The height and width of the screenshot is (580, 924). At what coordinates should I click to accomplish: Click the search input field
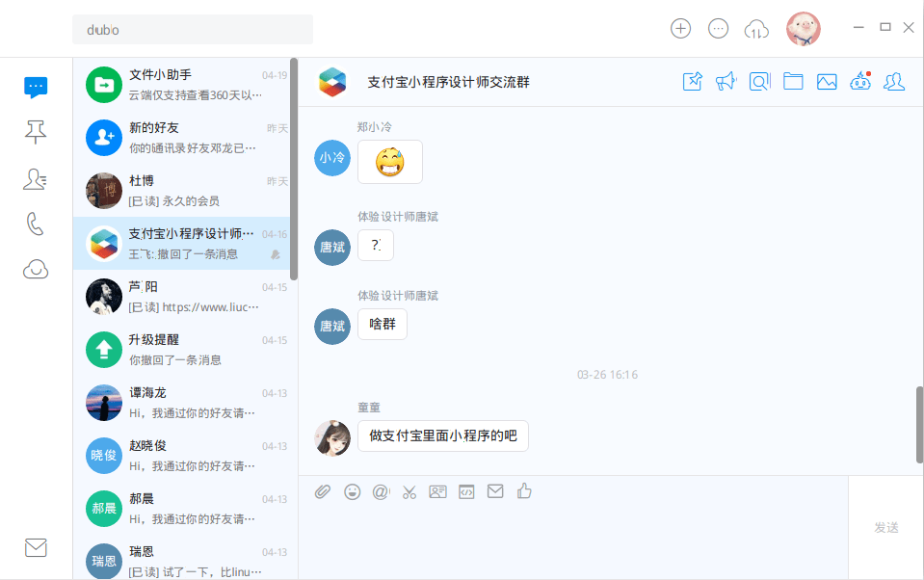pyautogui.click(x=193, y=30)
